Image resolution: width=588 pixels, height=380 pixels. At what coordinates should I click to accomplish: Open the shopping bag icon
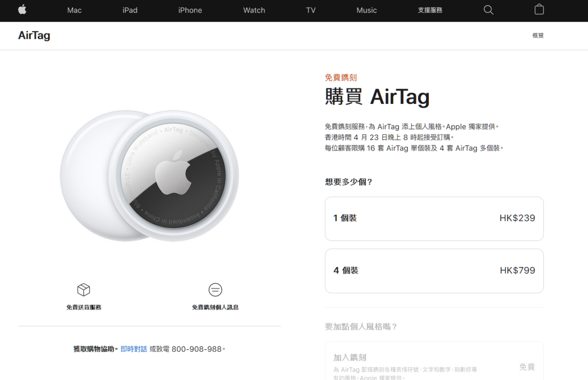(539, 9)
